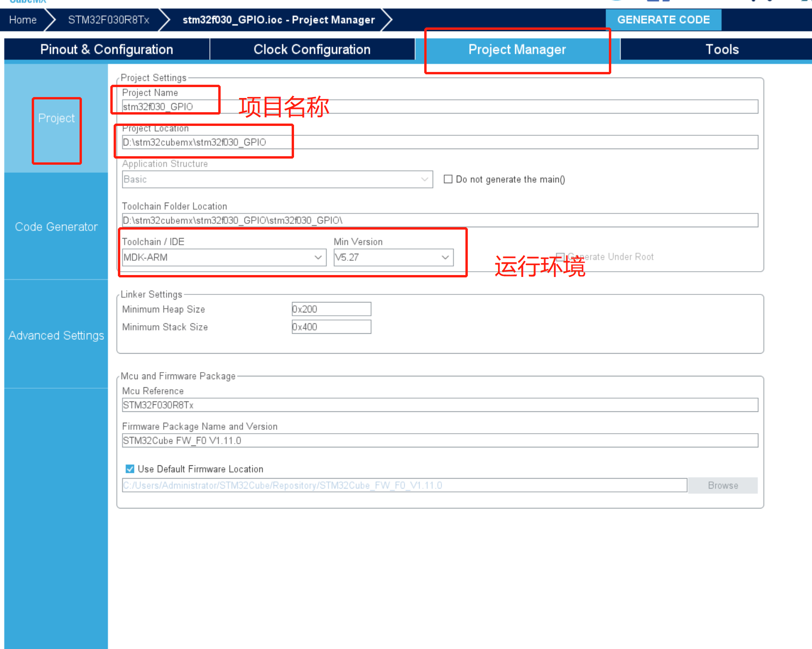This screenshot has height=649, width=812.
Task: Open the Min Version dropdown
Action: click(393, 258)
